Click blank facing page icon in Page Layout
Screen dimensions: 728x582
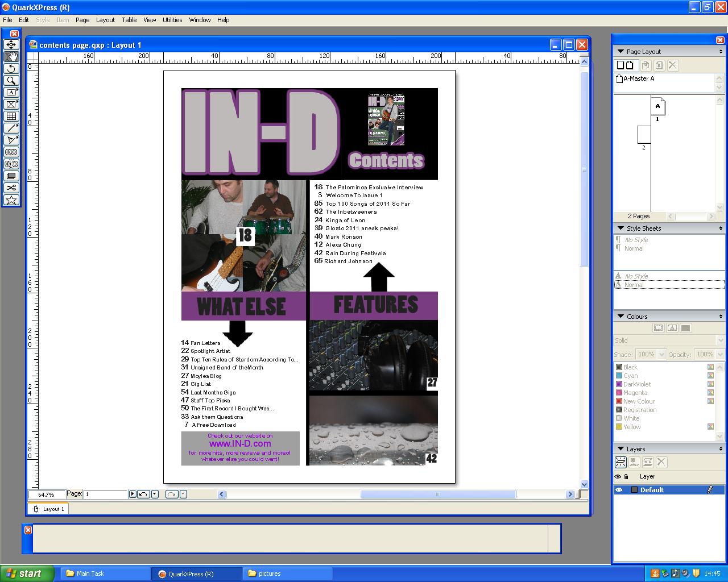pos(630,65)
